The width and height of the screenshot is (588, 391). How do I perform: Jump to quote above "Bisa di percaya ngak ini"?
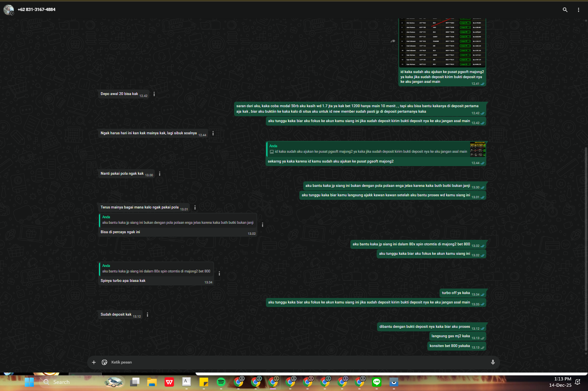[178, 220]
